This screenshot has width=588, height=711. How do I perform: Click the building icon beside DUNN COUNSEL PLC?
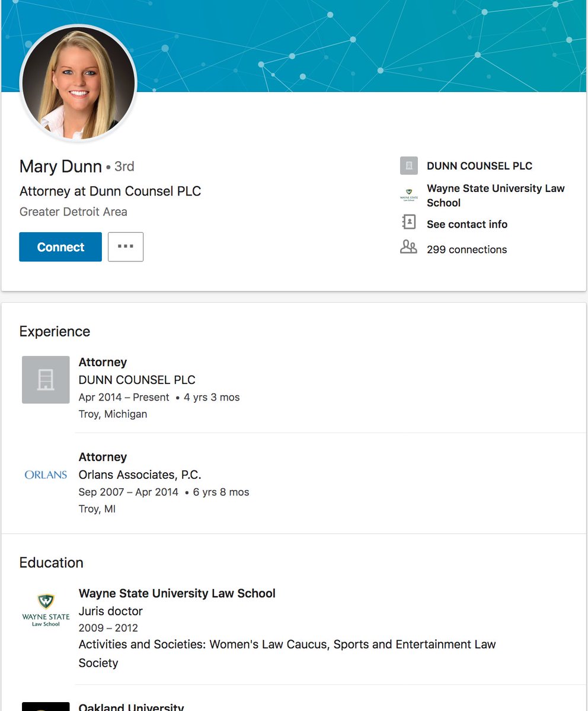coord(408,166)
